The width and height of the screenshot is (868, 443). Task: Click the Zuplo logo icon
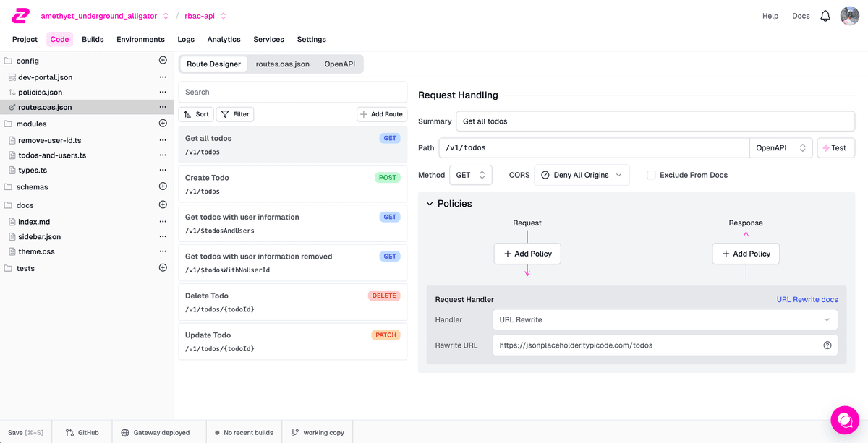pyautogui.click(x=21, y=16)
